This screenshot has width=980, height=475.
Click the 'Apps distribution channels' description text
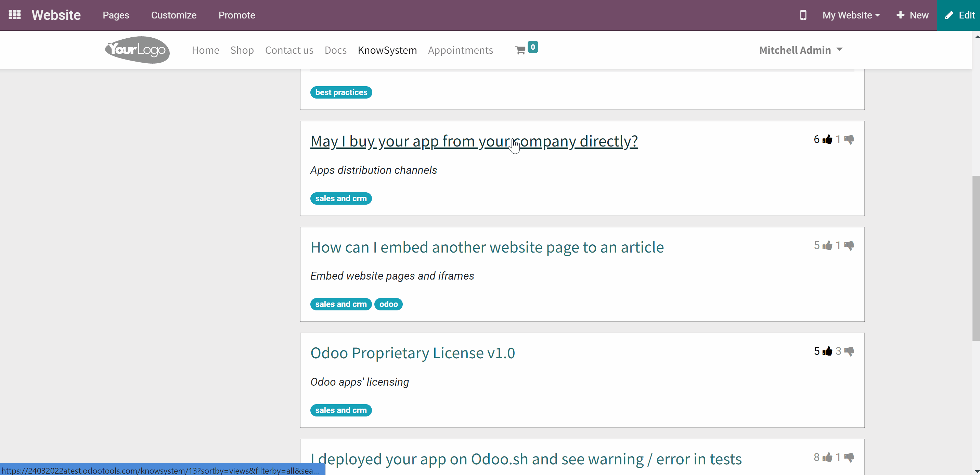coord(374,170)
